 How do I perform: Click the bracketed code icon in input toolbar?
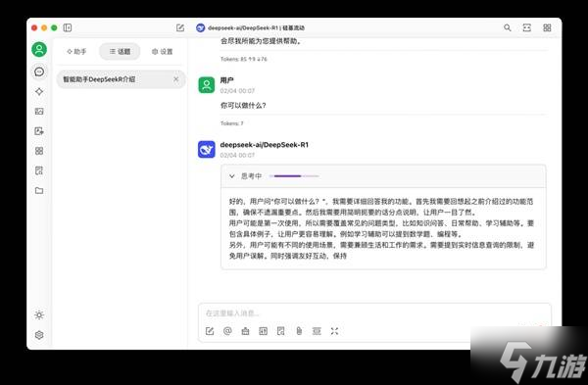coord(264,331)
